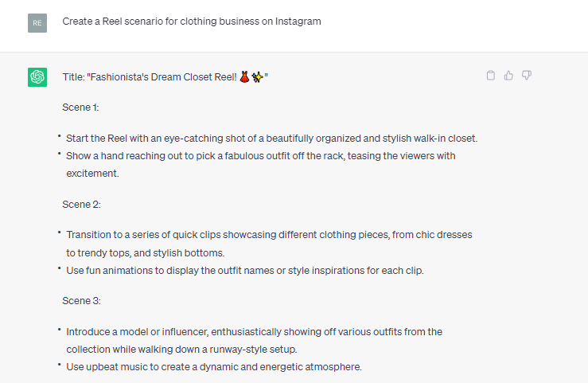The image size is (588, 383).
Task: Click the red dress emoji in title
Action: 244,77
